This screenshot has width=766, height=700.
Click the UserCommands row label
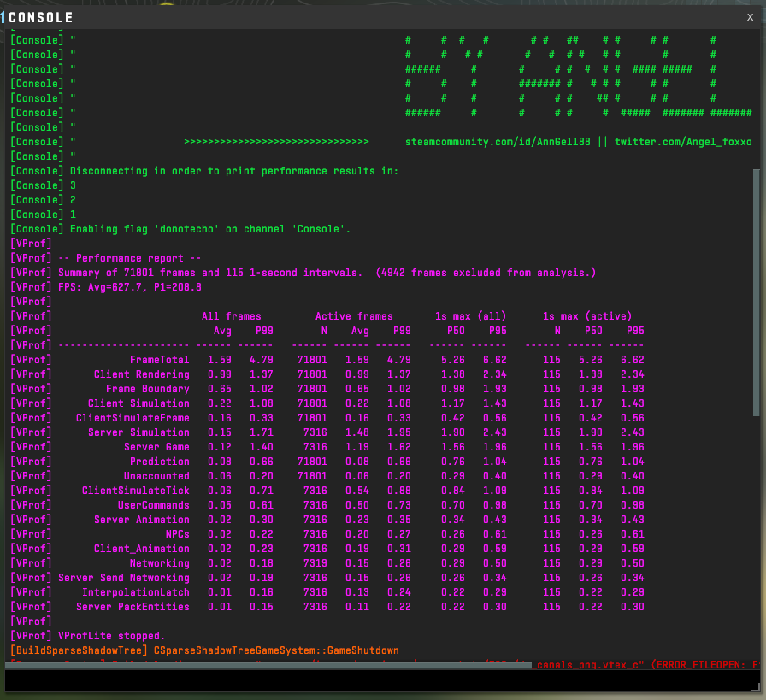pyautogui.click(x=153, y=505)
